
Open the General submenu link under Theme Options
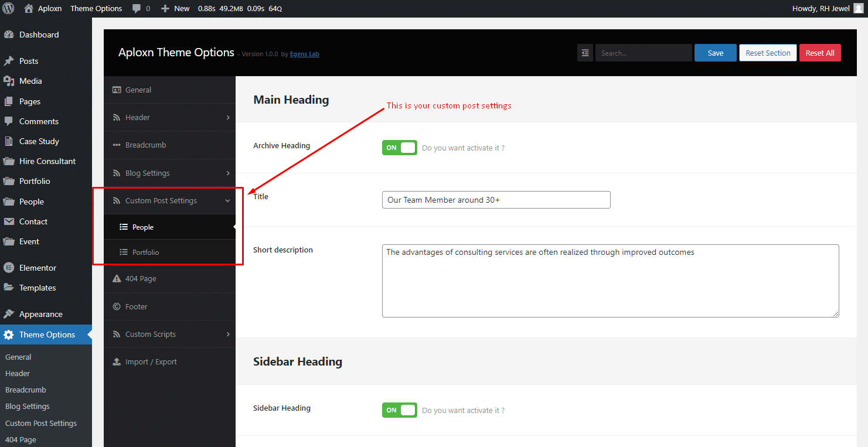point(18,357)
